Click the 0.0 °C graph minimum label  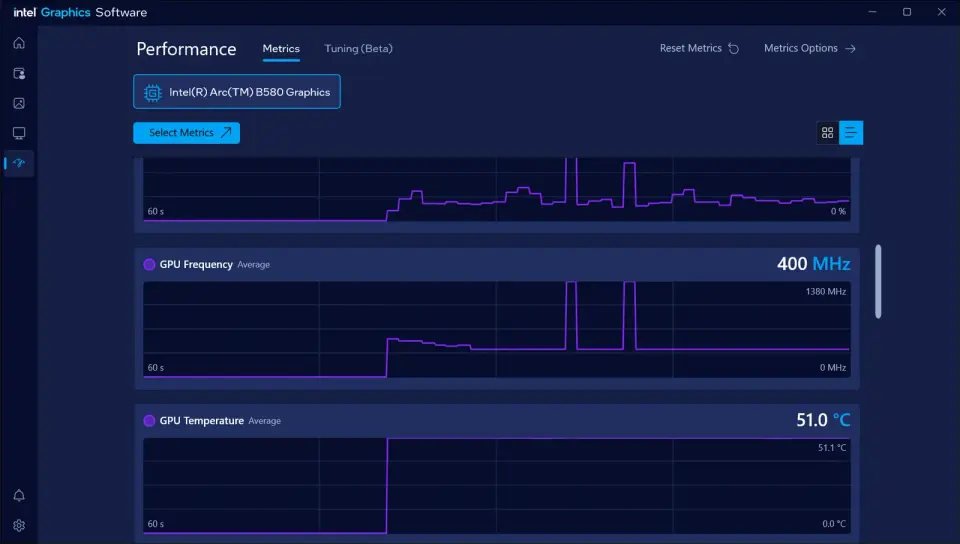[x=834, y=524]
